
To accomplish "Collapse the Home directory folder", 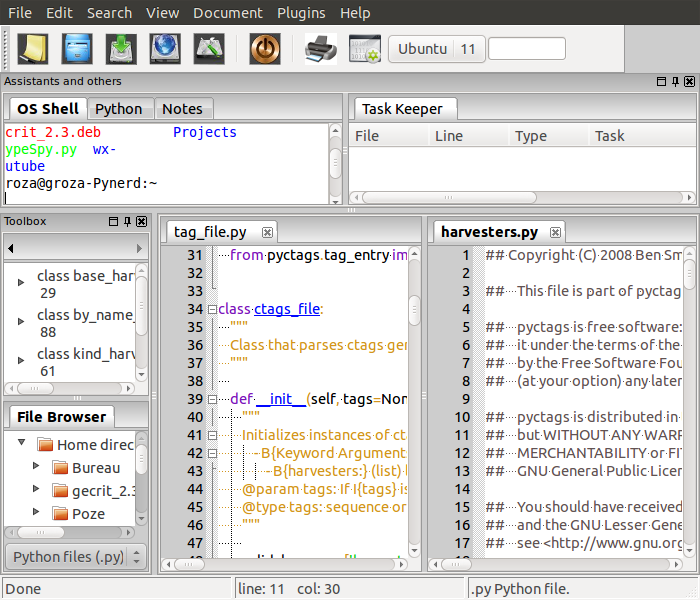I will click(21, 442).
